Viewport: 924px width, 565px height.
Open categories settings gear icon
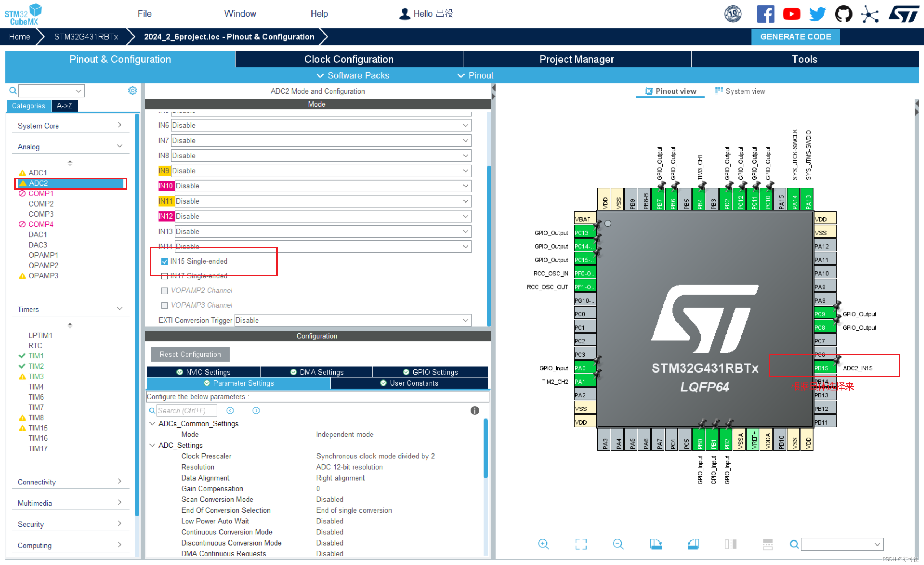click(x=132, y=90)
